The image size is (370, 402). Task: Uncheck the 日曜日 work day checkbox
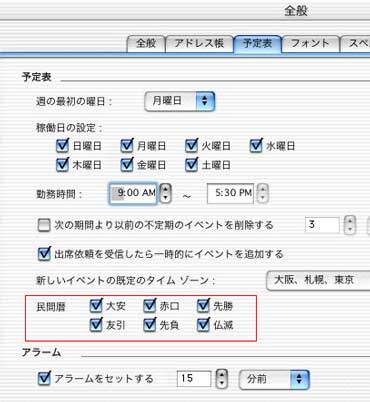[x=63, y=146]
